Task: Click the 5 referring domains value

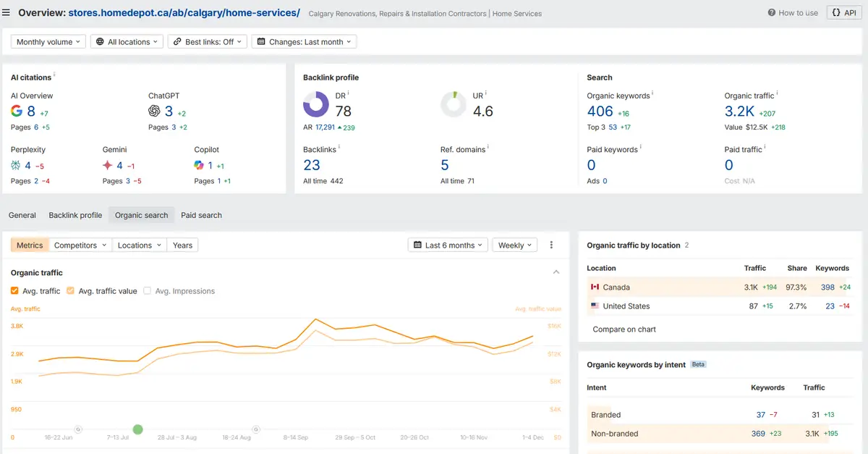Action: [445, 165]
